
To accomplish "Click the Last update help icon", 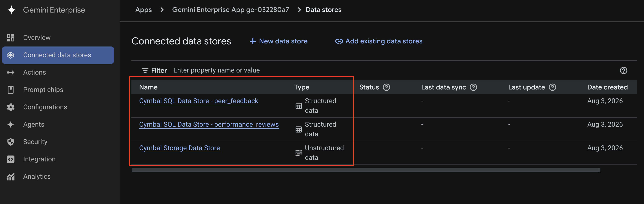I will point(553,87).
